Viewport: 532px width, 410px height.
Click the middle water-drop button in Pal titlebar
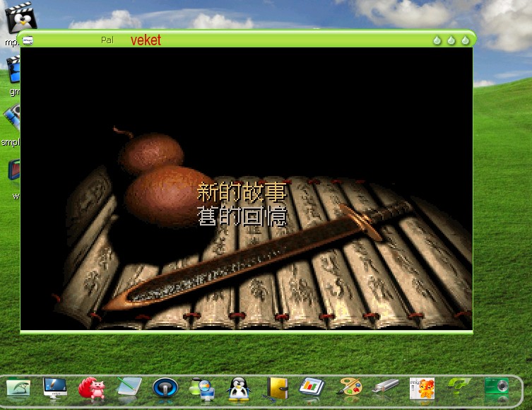pos(451,40)
